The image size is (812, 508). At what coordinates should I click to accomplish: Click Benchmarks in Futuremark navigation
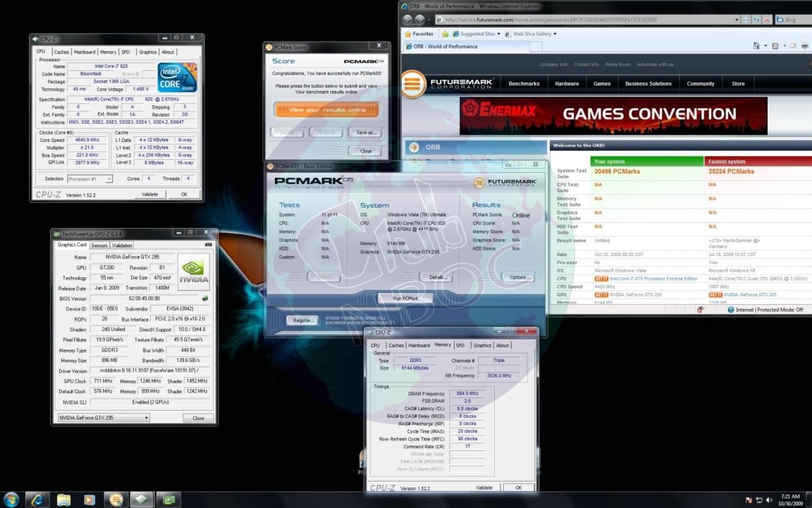[x=524, y=84]
